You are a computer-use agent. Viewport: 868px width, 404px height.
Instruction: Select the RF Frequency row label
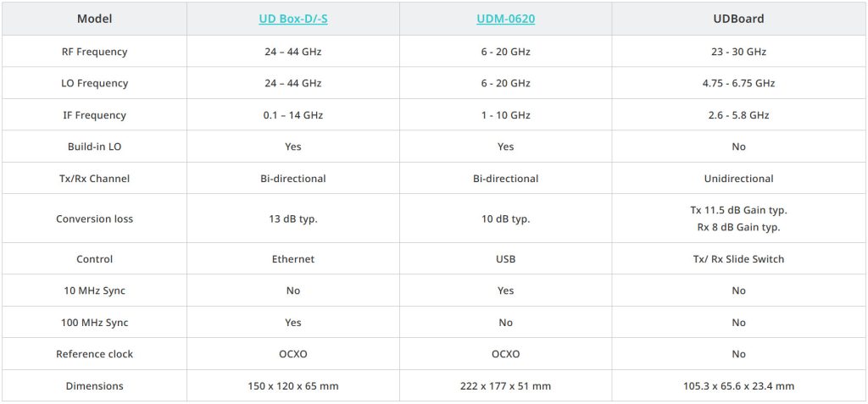coord(94,52)
